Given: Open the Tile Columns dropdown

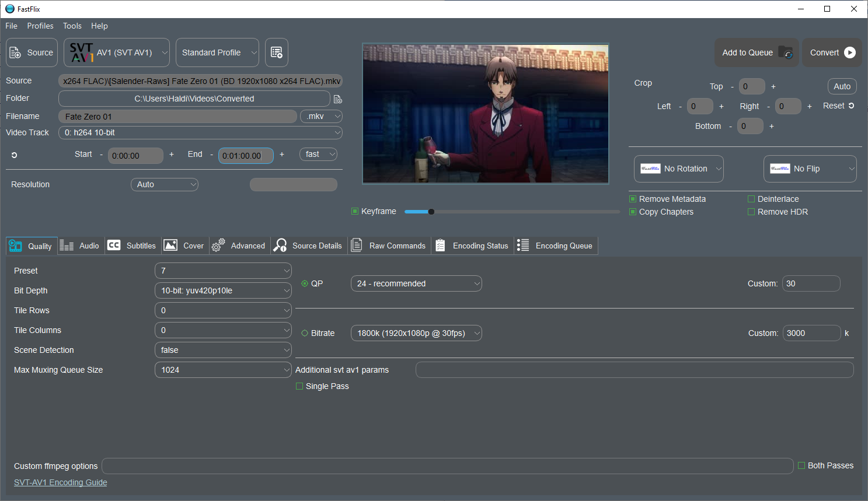Looking at the screenshot, I should point(223,330).
